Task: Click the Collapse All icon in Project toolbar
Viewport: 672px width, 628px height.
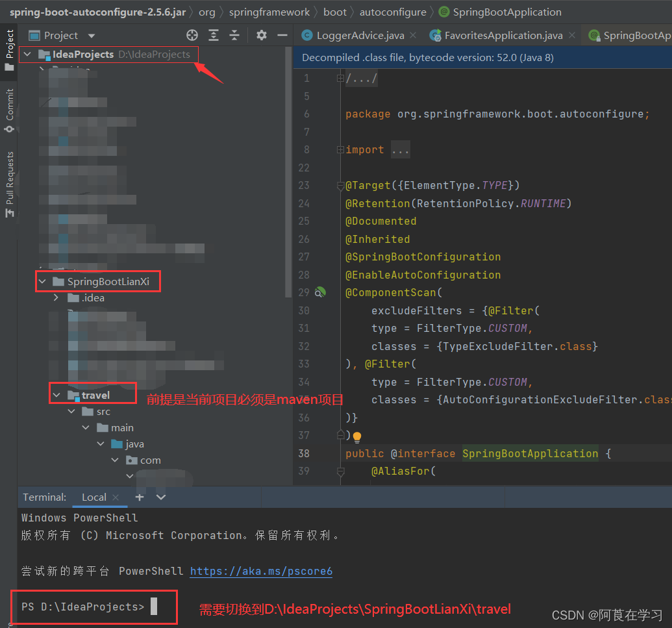Action: pos(234,35)
